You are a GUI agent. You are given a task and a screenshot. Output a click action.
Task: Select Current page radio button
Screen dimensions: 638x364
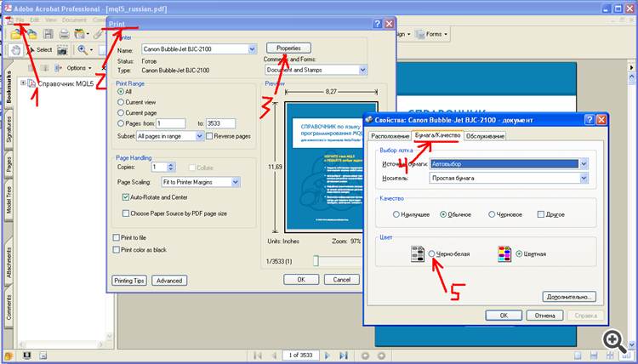point(121,112)
